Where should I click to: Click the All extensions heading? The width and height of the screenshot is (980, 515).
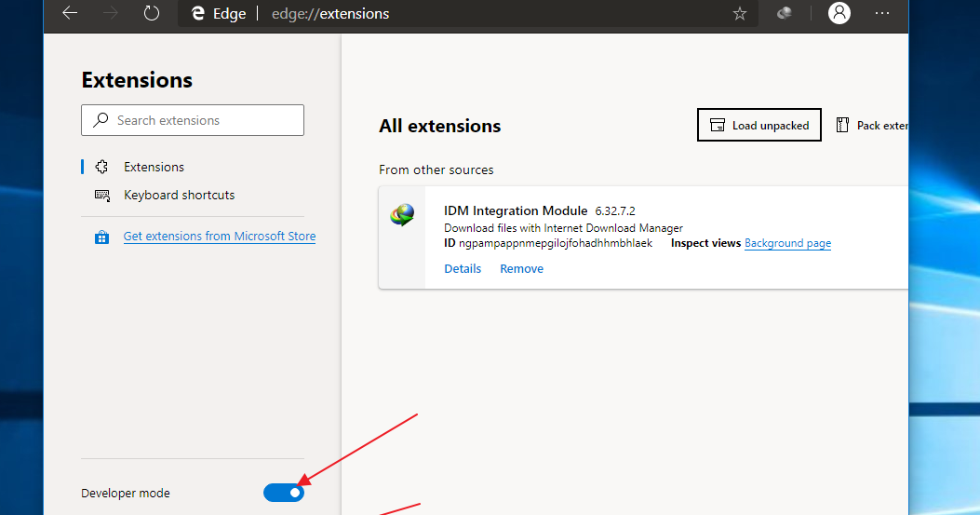439,126
